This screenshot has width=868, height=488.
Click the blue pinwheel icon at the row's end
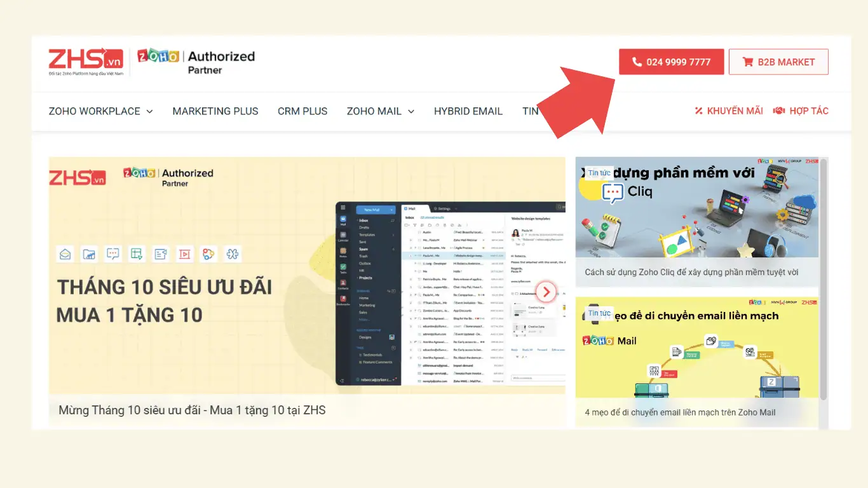coord(233,254)
